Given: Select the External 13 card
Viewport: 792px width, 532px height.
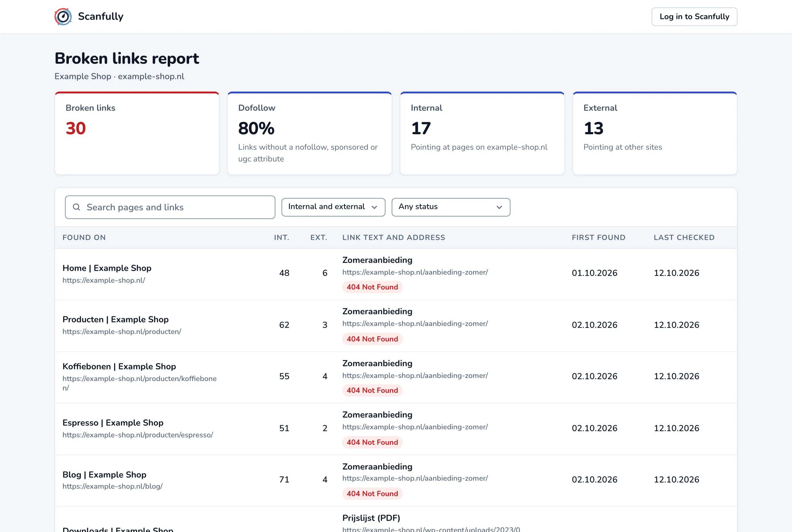Looking at the screenshot, I should tap(655, 133).
